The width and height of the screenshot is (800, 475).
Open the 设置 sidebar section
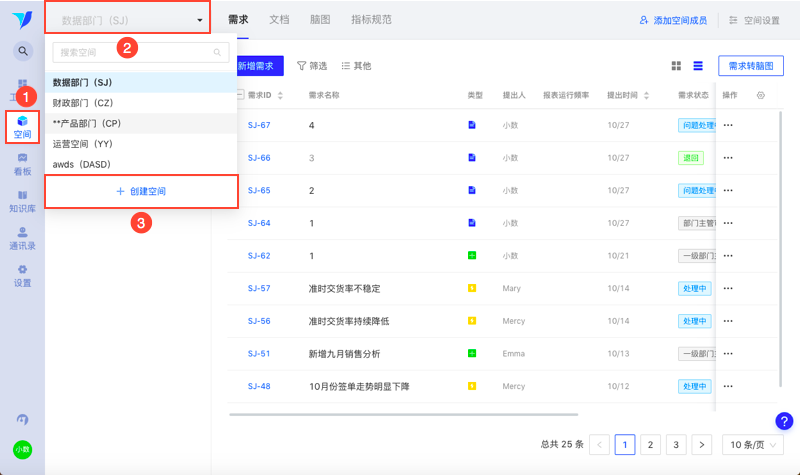tap(22, 276)
